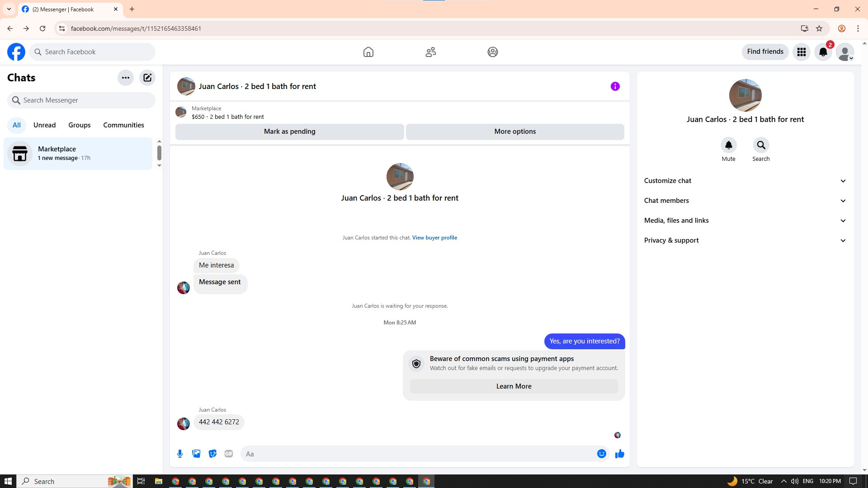
Task: Click the listing thumbnail in right panel
Action: pos(745,95)
